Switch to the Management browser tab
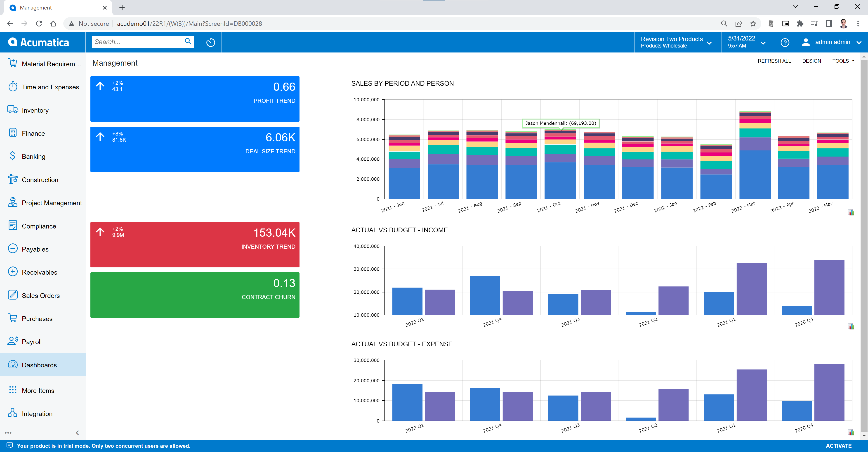The height and width of the screenshot is (452, 868). pos(57,8)
